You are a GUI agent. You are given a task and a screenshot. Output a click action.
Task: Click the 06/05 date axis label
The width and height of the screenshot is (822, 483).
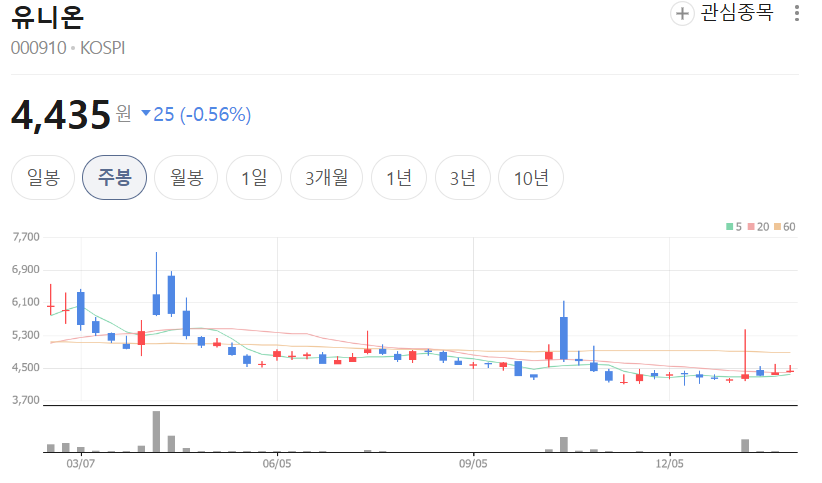click(277, 464)
